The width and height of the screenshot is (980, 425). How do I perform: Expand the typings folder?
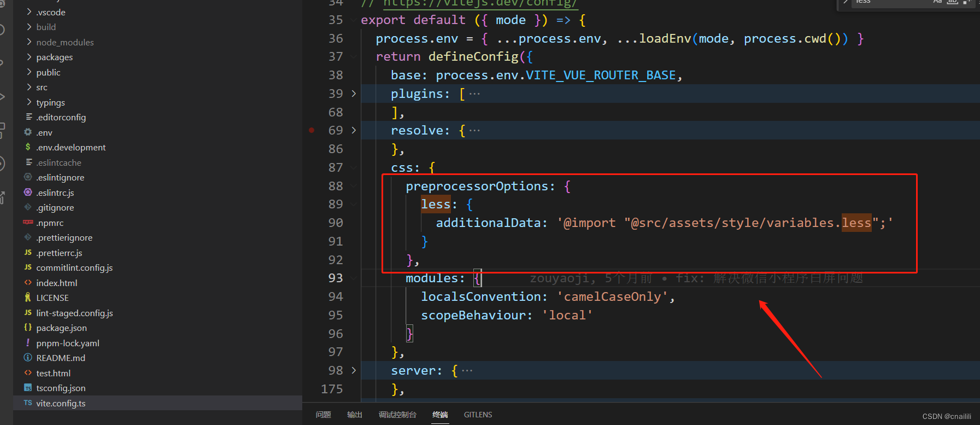(29, 102)
